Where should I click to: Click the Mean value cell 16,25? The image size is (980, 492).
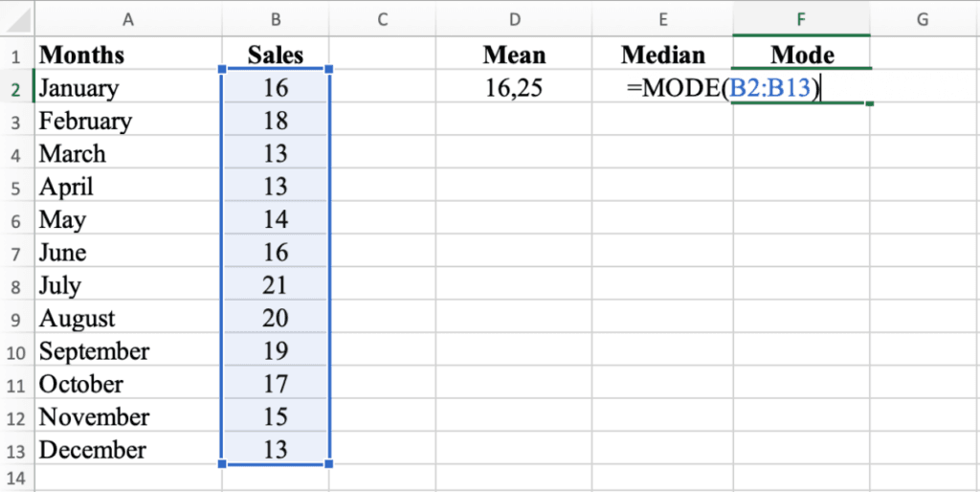coord(514,88)
